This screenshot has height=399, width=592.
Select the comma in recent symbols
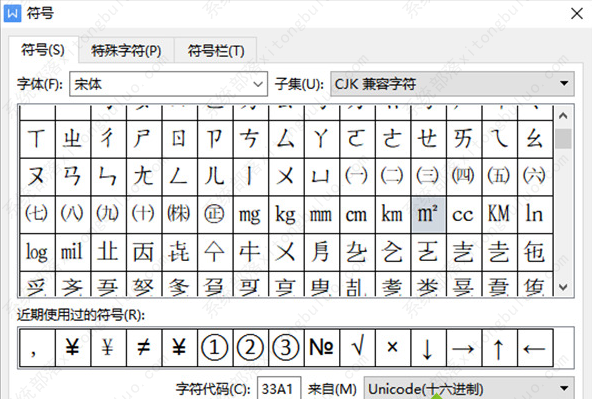click(x=37, y=348)
